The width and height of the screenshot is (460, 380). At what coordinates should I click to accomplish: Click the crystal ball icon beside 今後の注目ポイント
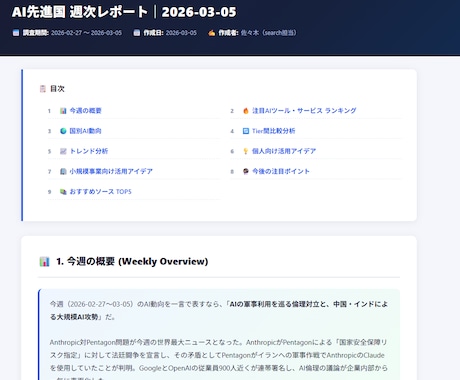pyautogui.click(x=246, y=171)
